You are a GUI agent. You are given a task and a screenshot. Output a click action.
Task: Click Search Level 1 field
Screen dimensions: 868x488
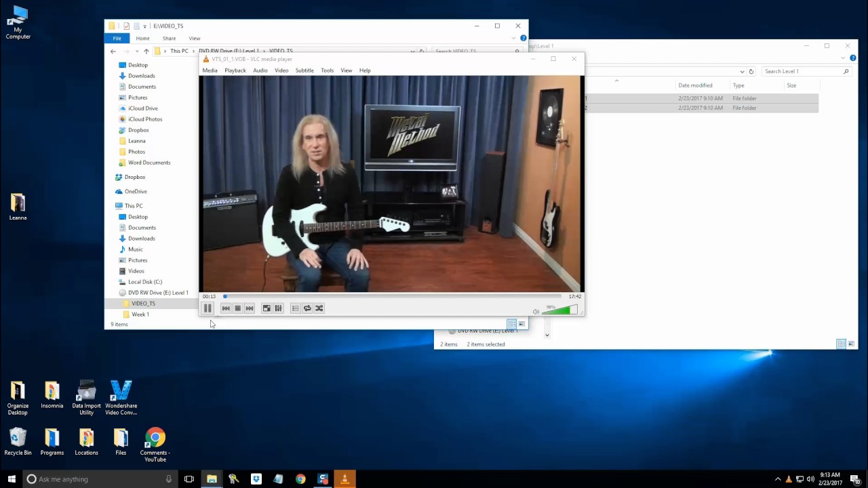point(806,71)
